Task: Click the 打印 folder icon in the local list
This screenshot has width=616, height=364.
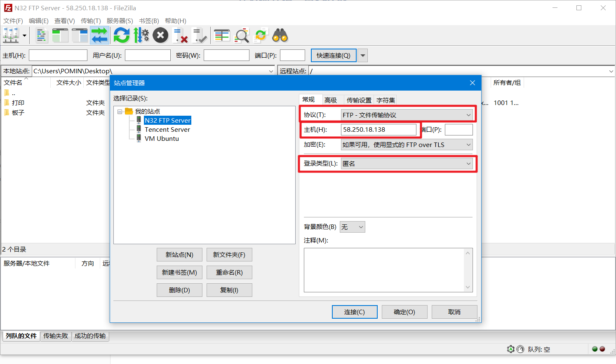Action: point(7,102)
